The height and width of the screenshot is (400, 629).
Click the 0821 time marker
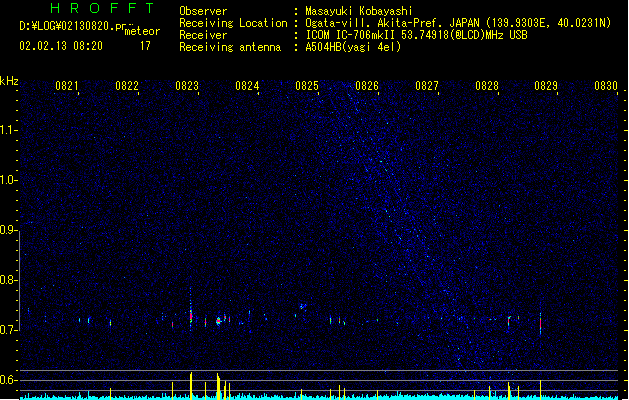tap(67, 86)
